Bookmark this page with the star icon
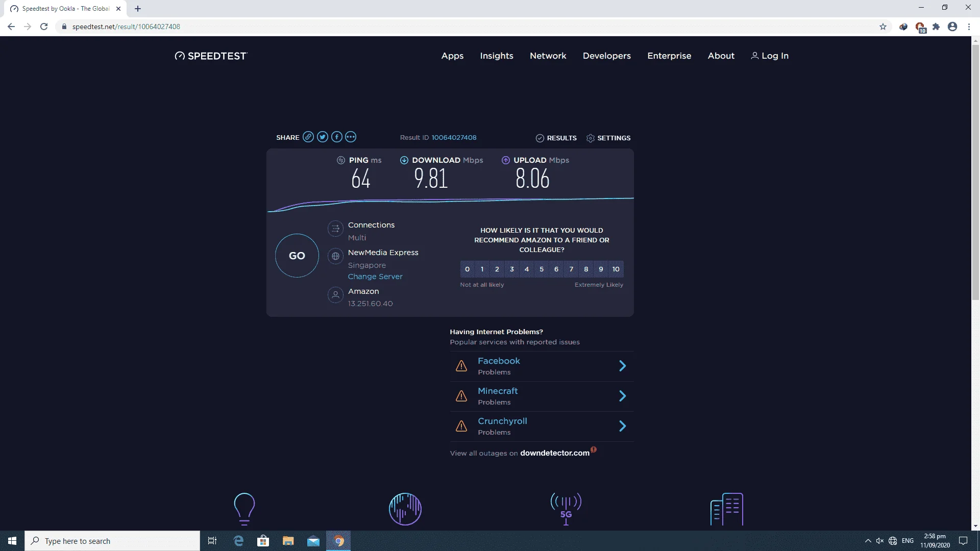The height and width of the screenshot is (551, 980). tap(883, 27)
